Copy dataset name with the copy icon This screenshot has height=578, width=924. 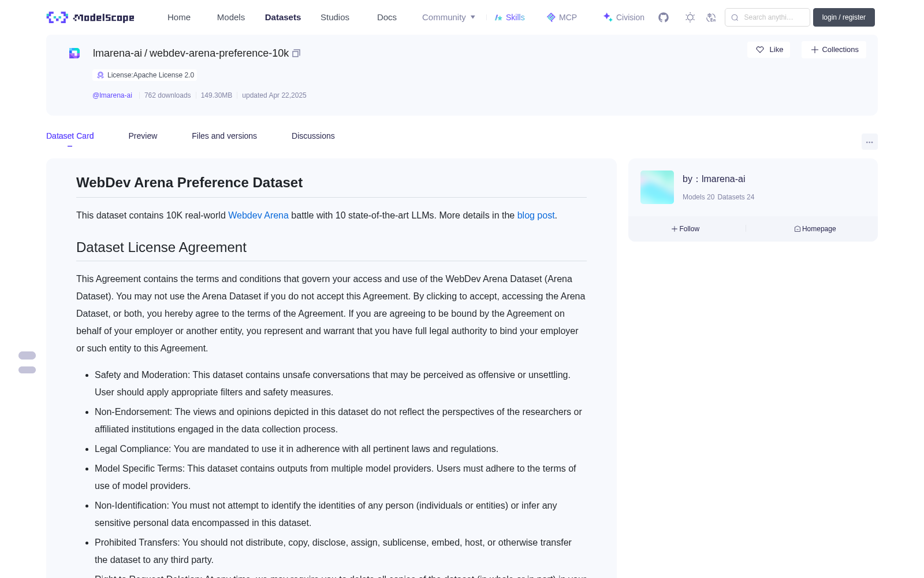[296, 53]
